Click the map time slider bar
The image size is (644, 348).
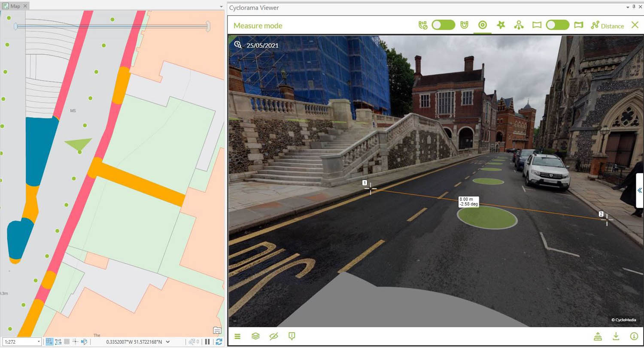pyautogui.click(x=112, y=27)
